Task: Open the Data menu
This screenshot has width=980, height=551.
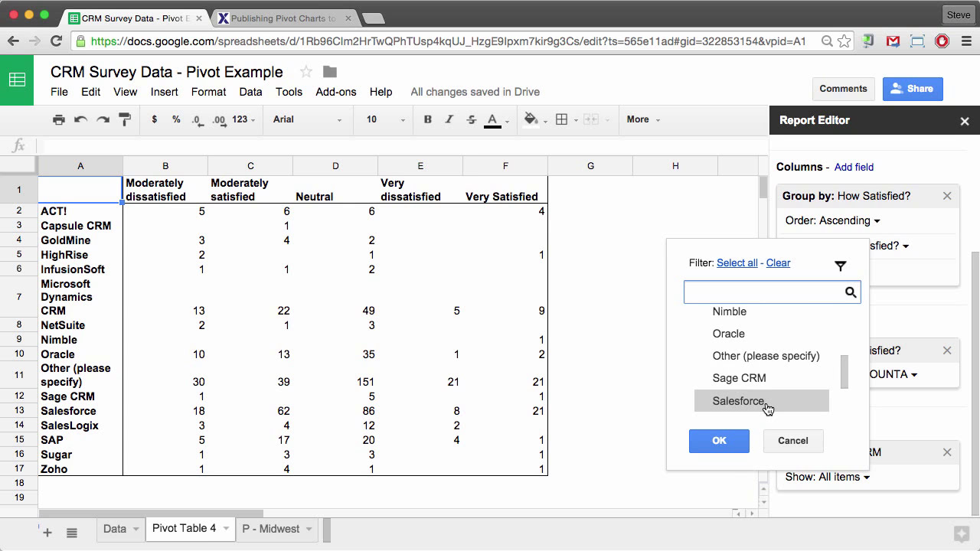Action: [250, 92]
